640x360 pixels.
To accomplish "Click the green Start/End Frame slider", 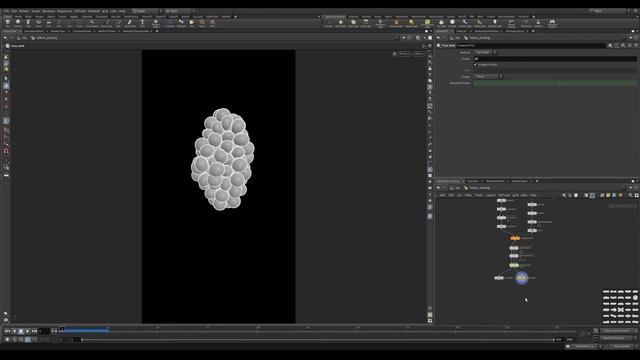I will tap(555, 83).
